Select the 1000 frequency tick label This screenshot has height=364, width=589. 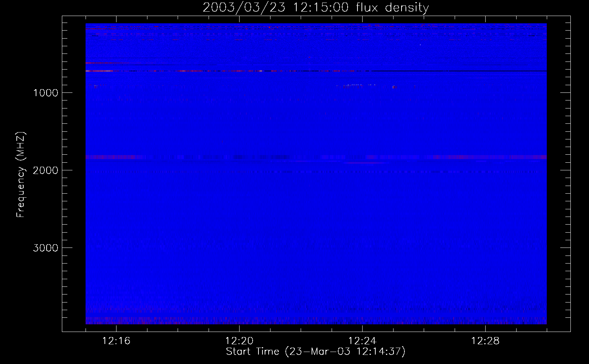(46, 93)
